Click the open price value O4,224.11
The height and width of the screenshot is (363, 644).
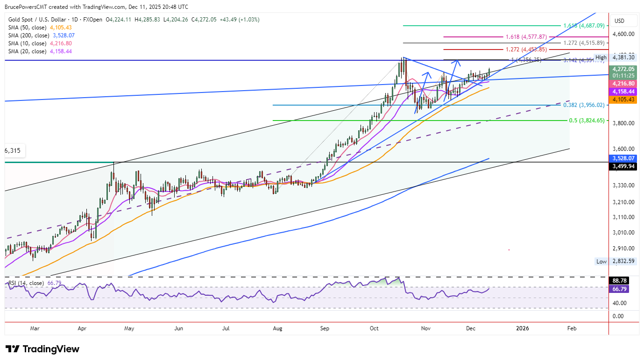pos(119,20)
